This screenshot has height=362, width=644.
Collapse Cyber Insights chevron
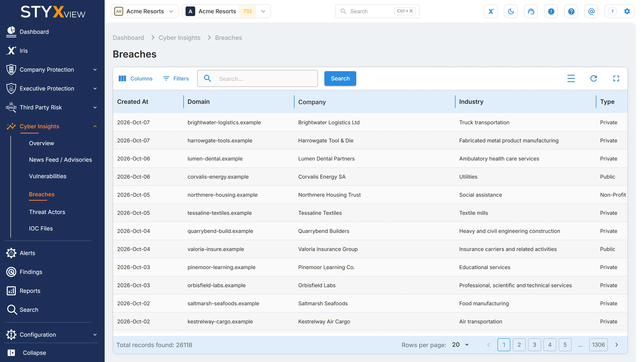(95, 126)
